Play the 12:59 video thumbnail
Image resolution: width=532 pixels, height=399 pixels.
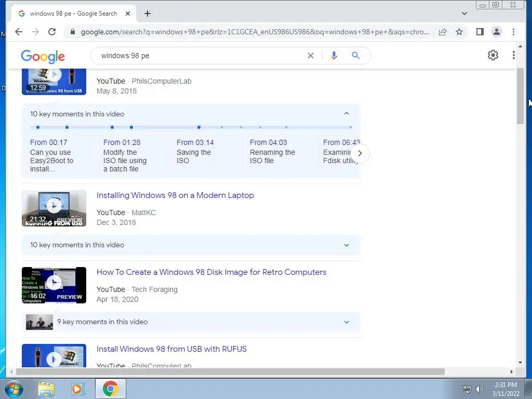tap(54, 82)
